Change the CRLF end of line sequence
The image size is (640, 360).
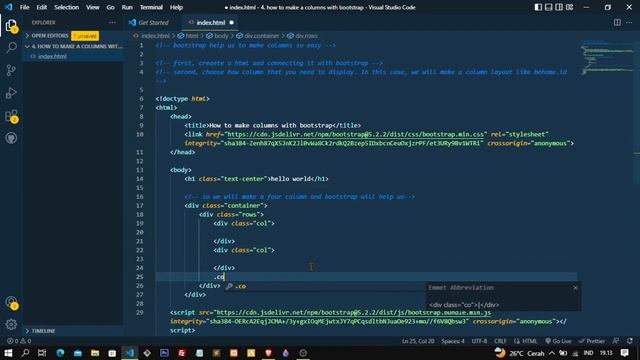tap(500, 341)
